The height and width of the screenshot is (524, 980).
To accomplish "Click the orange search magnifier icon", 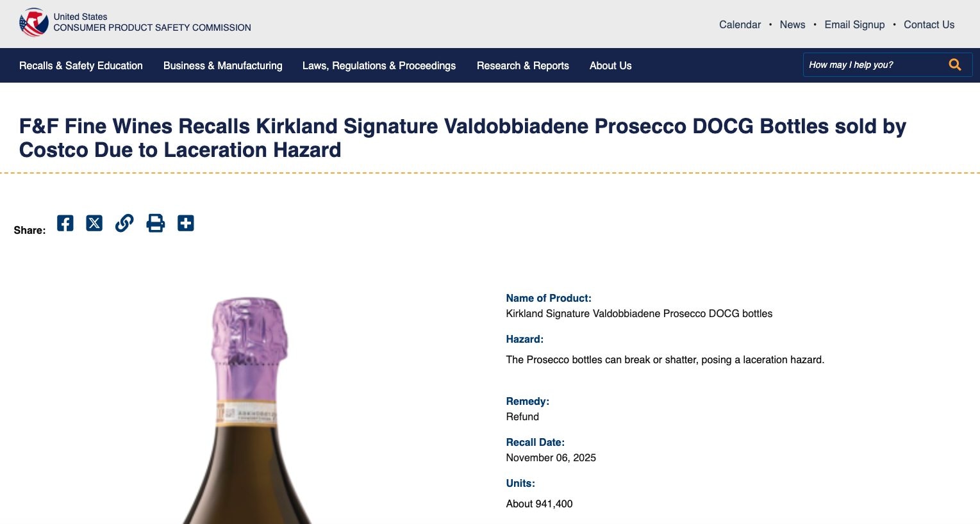I will pyautogui.click(x=954, y=65).
